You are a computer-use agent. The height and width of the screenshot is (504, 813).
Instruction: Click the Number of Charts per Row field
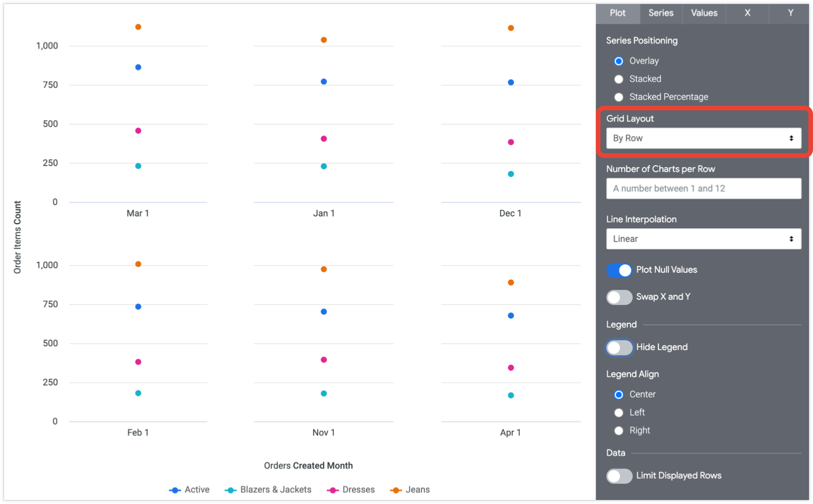click(703, 188)
